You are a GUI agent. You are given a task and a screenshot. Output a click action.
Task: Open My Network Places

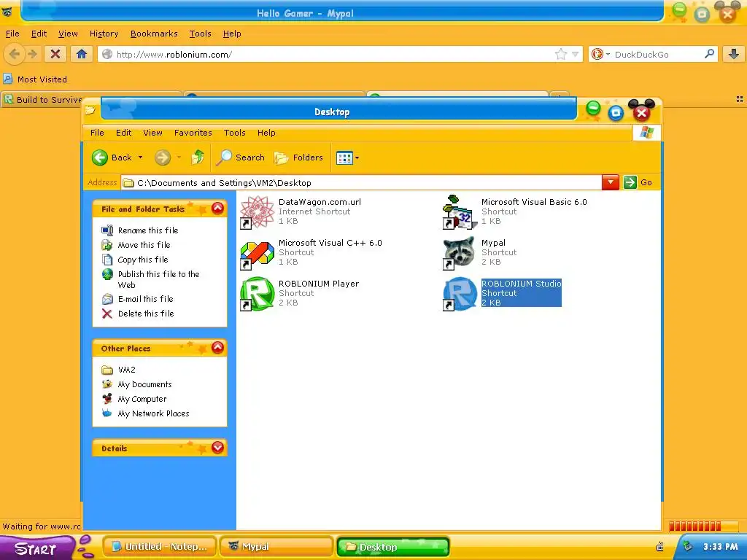[153, 414]
